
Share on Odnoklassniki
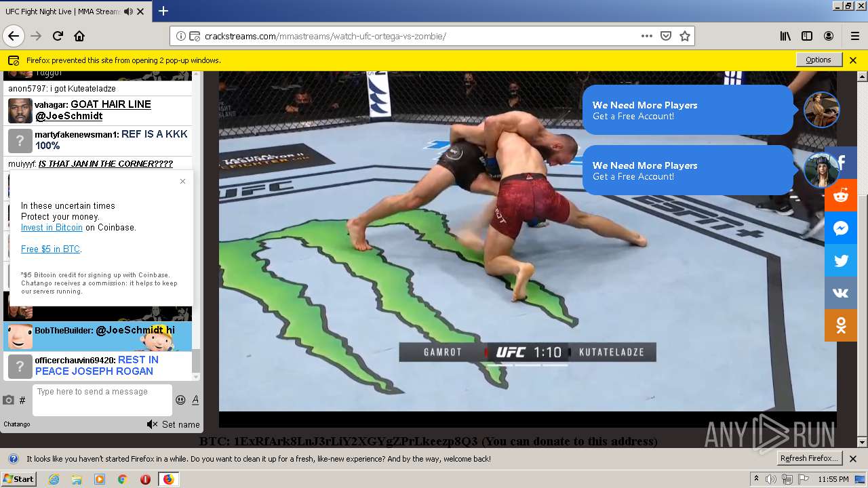click(841, 326)
